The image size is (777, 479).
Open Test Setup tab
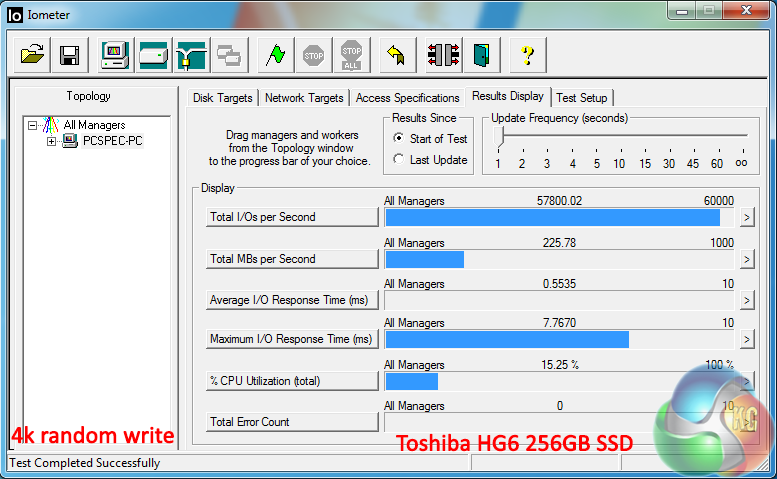[x=582, y=98]
